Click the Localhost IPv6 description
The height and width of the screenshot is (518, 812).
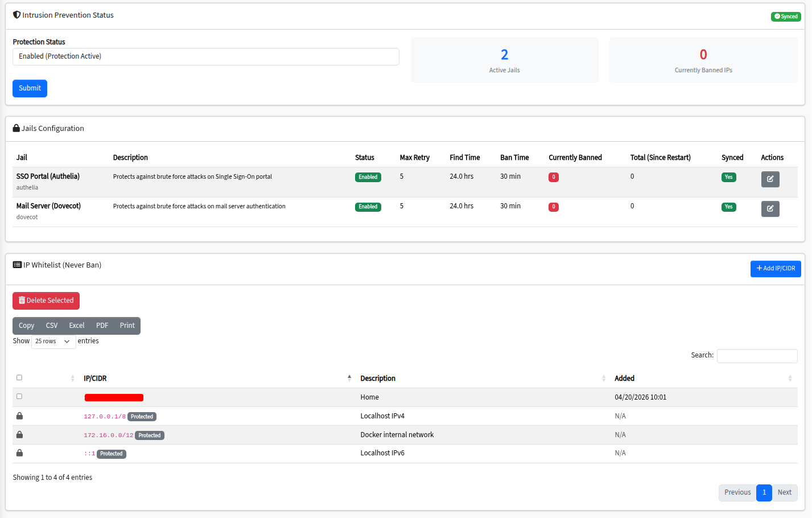click(382, 453)
